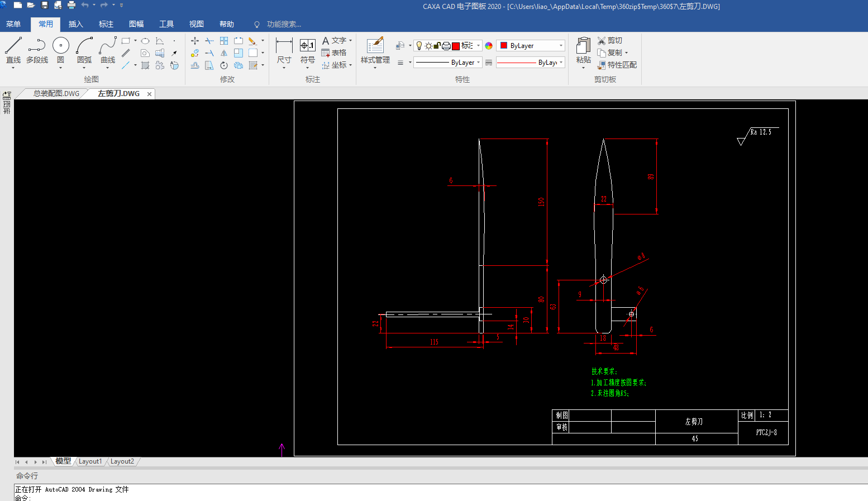Open the layer selection dropdown

[x=479, y=46]
